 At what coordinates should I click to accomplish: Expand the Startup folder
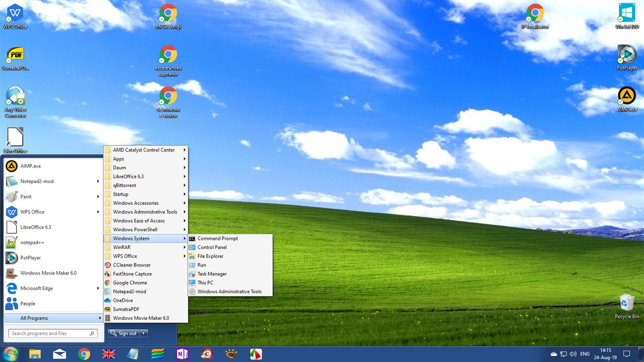point(145,194)
